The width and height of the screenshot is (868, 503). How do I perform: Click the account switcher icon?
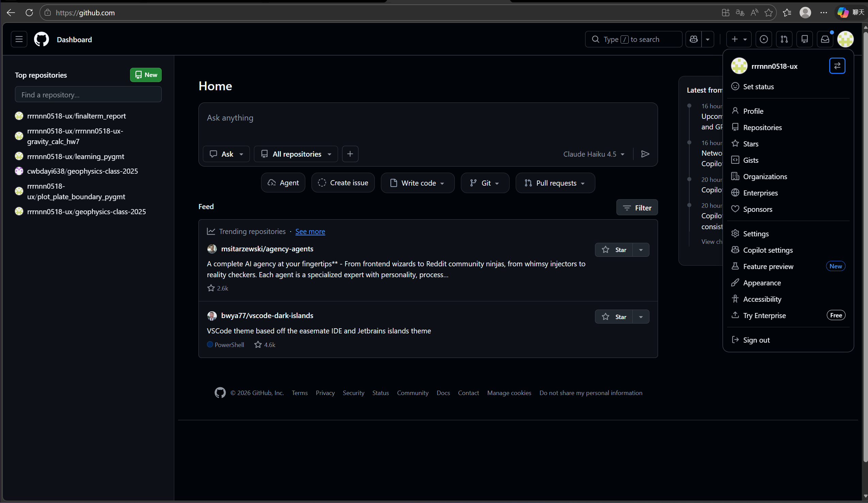point(837,66)
